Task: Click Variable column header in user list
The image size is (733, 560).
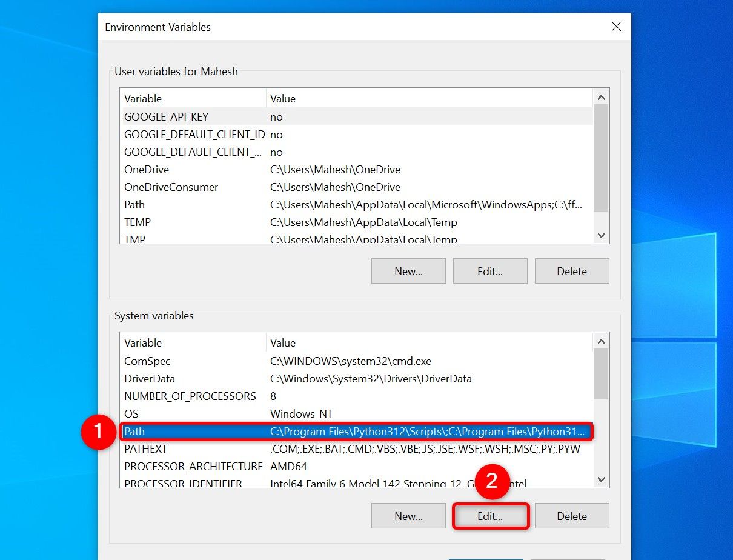Action: (x=193, y=99)
